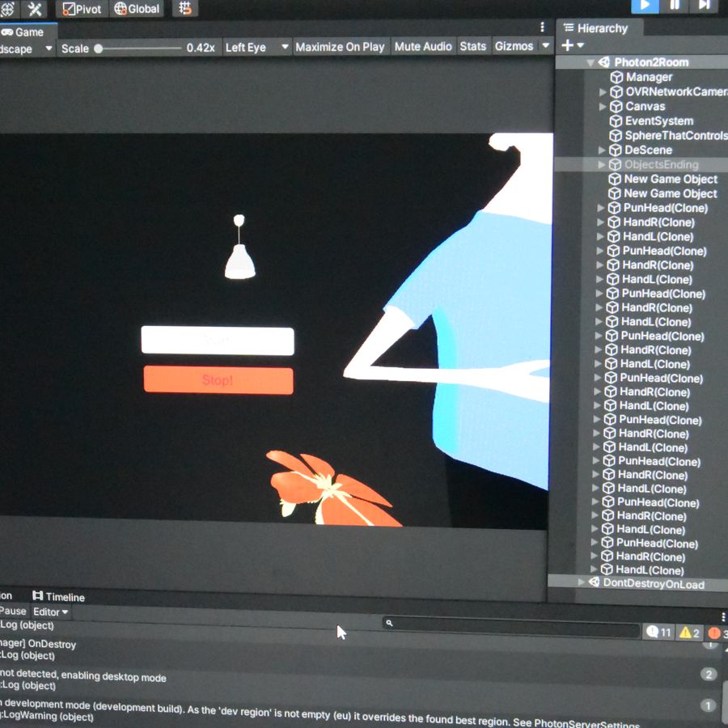Click the Stats button

pos(473,47)
